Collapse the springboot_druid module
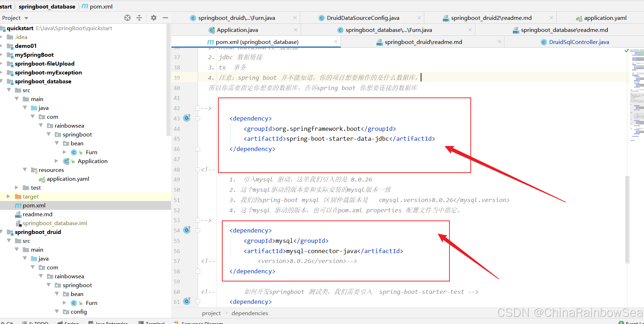The height and width of the screenshot is (324, 644). [x=2, y=232]
